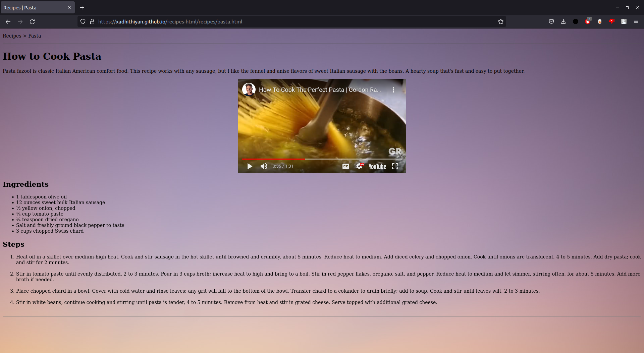Viewport: 644px width, 353px height.
Task: Open the Firefox application menu
Action: (x=636, y=21)
